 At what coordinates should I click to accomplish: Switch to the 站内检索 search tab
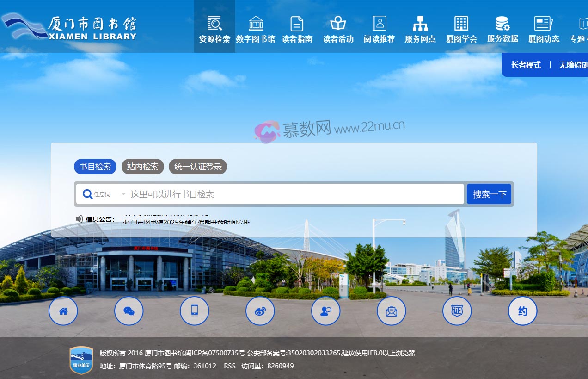click(142, 167)
